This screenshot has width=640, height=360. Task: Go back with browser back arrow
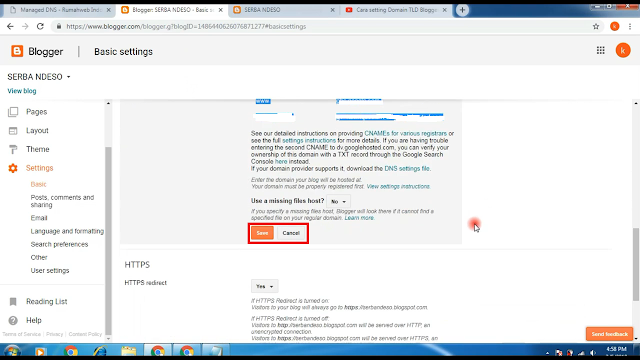coord(10,27)
